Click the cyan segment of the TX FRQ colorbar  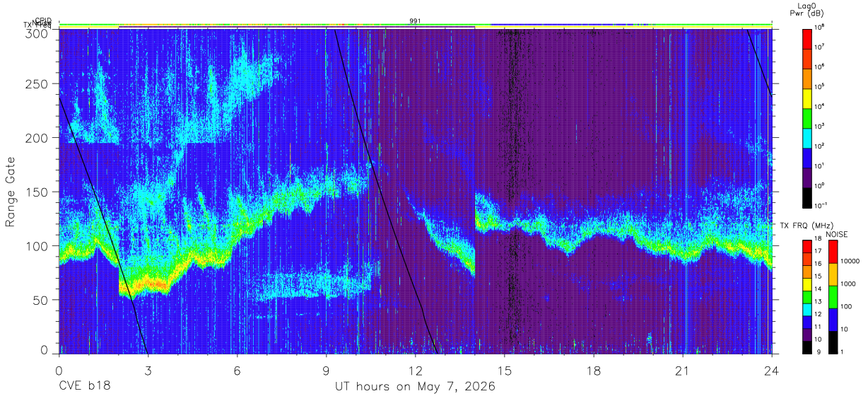[x=808, y=309]
